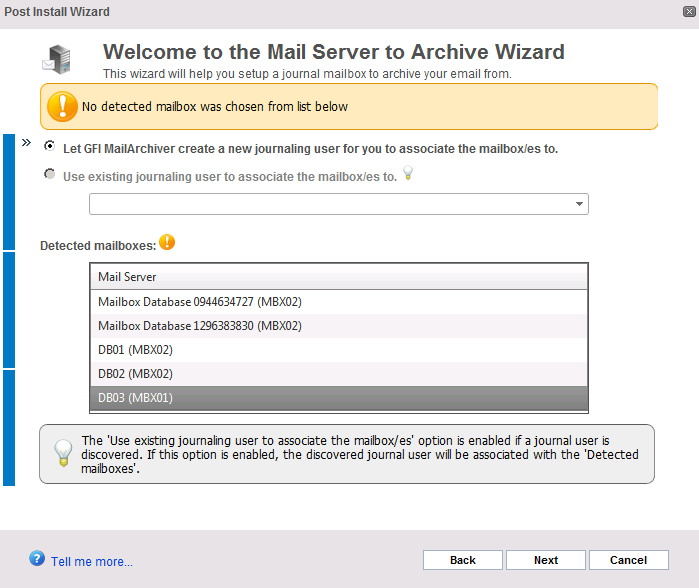Click the lightbulb hint next to existing user option
Image resolution: width=699 pixels, height=588 pixels.
tap(408, 173)
